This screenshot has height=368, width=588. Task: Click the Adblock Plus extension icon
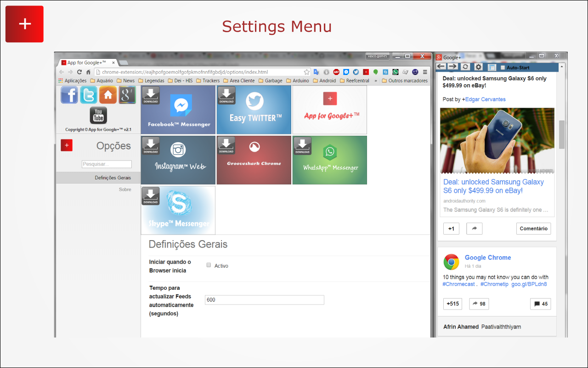336,72
